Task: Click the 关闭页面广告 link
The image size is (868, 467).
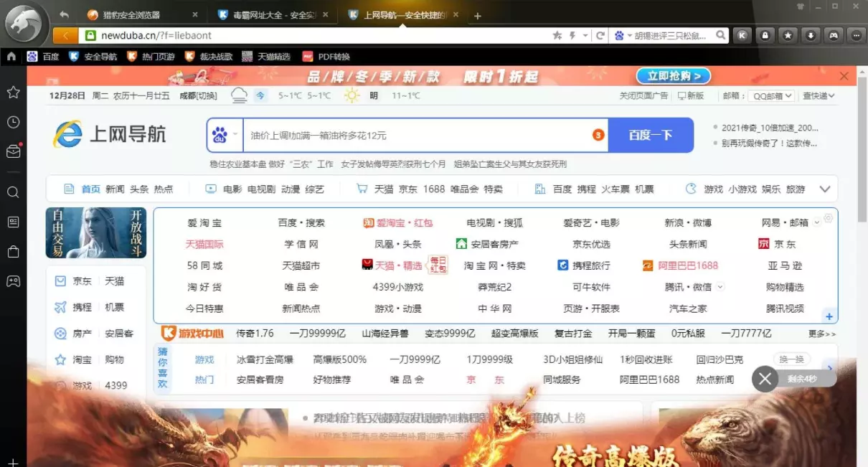Action: point(643,95)
